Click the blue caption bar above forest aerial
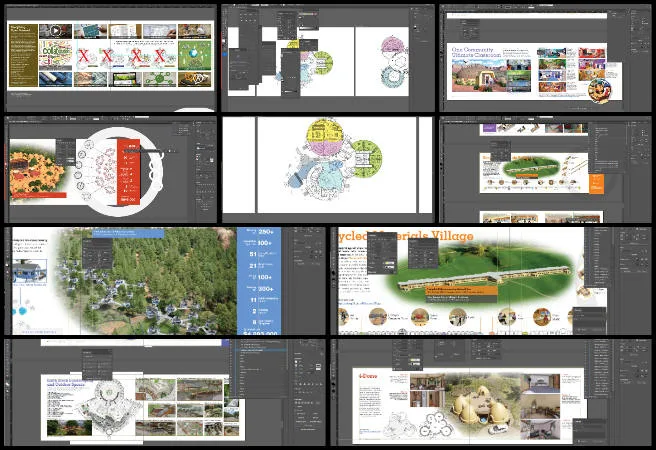The image size is (656, 450). (x=128, y=233)
